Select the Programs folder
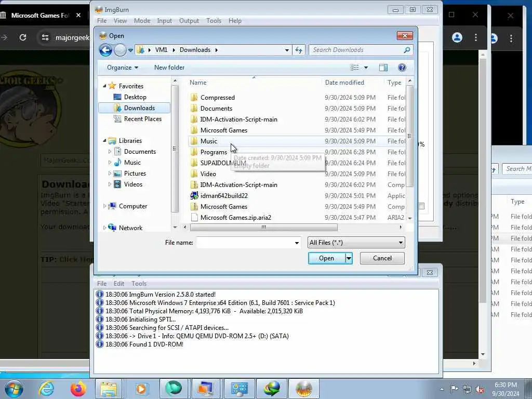This screenshot has height=399, width=532. tap(214, 152)
